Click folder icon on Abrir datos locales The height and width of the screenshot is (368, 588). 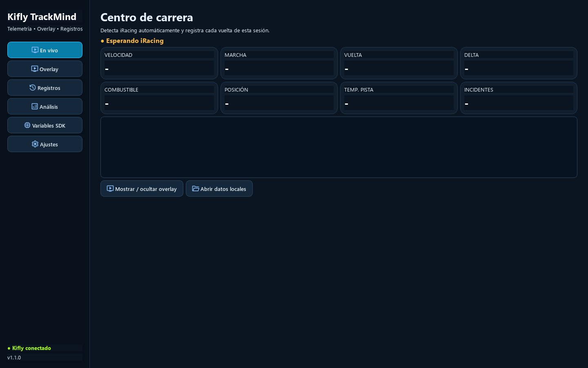pos(196,188)
